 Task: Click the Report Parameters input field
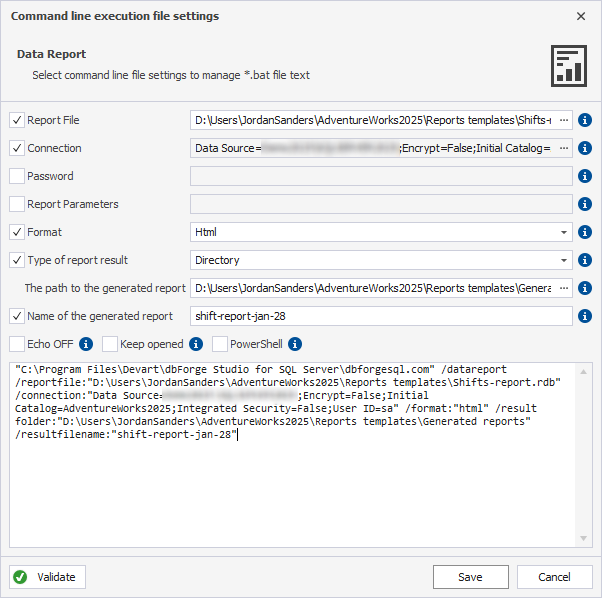(x=381, y=204)
